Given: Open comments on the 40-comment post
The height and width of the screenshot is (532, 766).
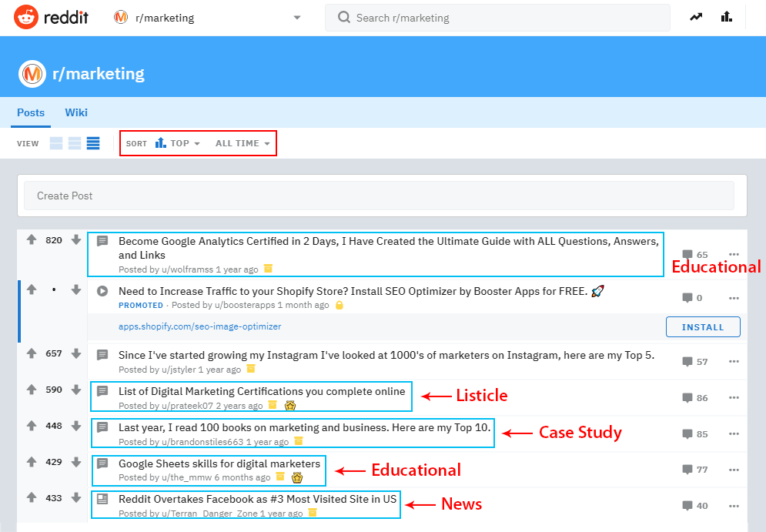Looking at the screenshot, I should pyautogui.click(x=694, y=506).
